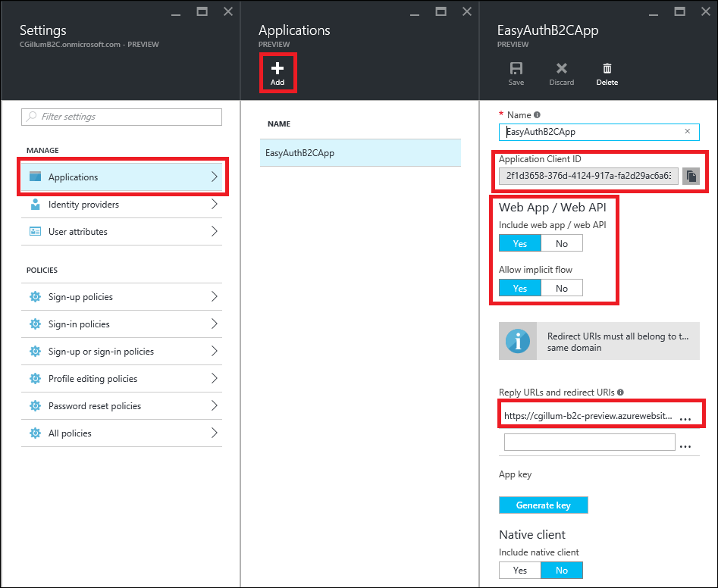Screen dimensions: 718x588
Task: Click the blue info icon for Redirect URIs notice
Action: 518,342
